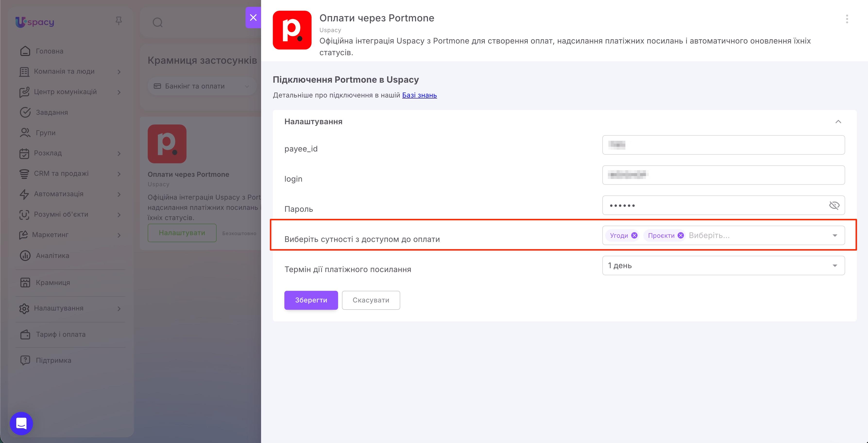
Task: Expand Розумні об'єкти submenu arrow
Action: click(x=119, y=215)
